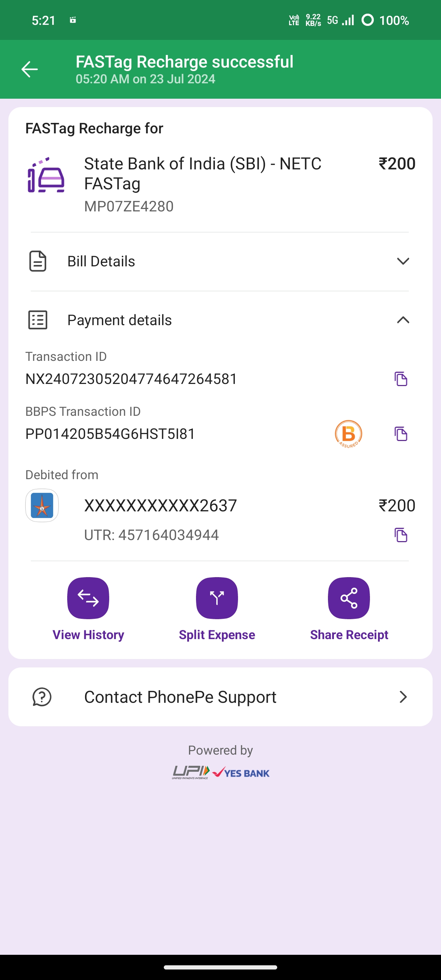Tap the BBPS Assured logo
This screenshot has height=980, width=441.
[x=348, y=434]
